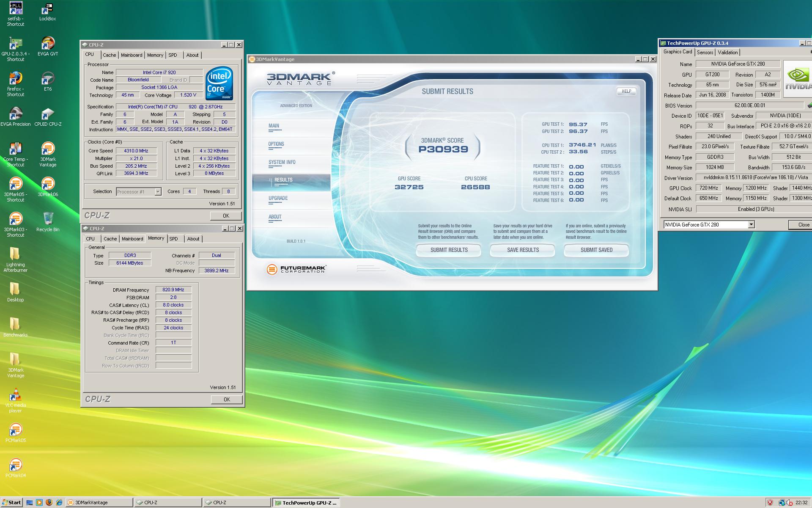Open the 3DMark03 shortcut icon

coord(16,225)
